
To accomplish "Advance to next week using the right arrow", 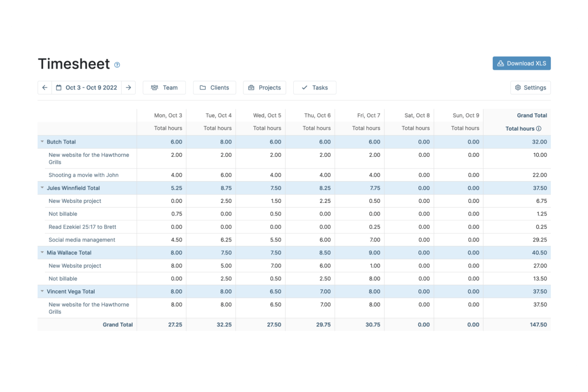I will click(x=128, y=87).
